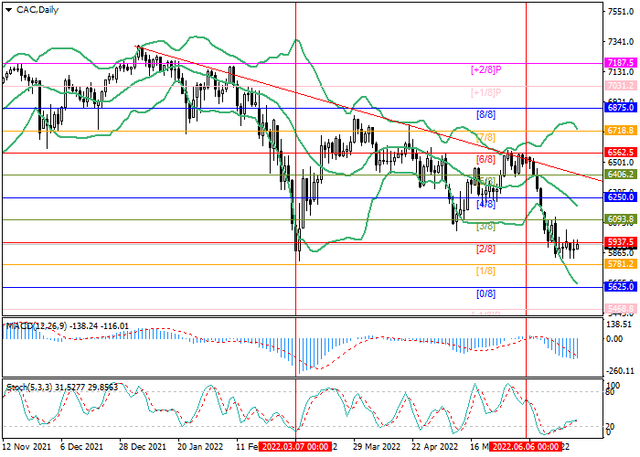
Task: Click the 2022.06.06 date marker
Action: tap(526, 449)
